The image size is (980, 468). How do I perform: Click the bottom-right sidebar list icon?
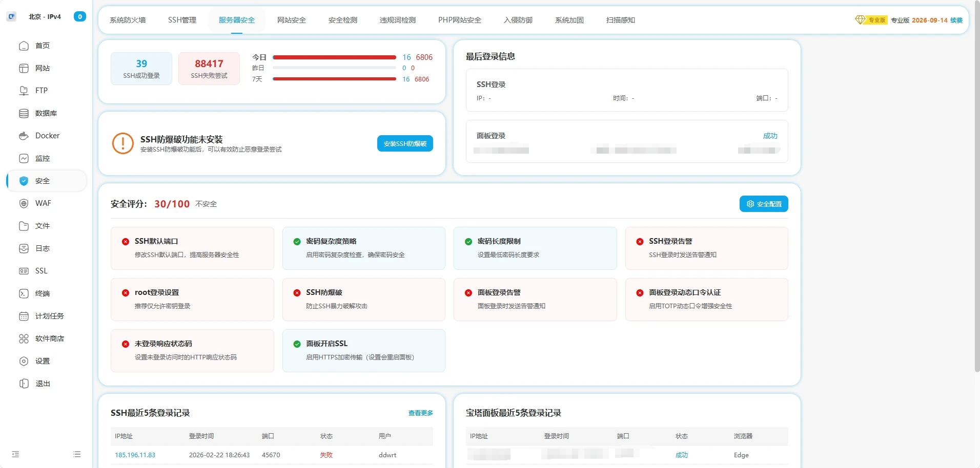click(77, 454)
